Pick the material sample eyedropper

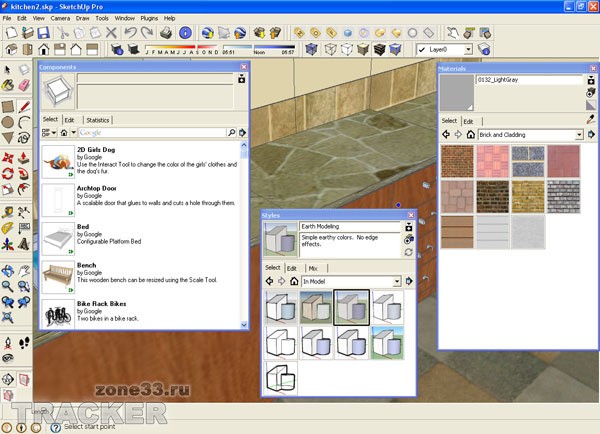click(x=591, y=119)
